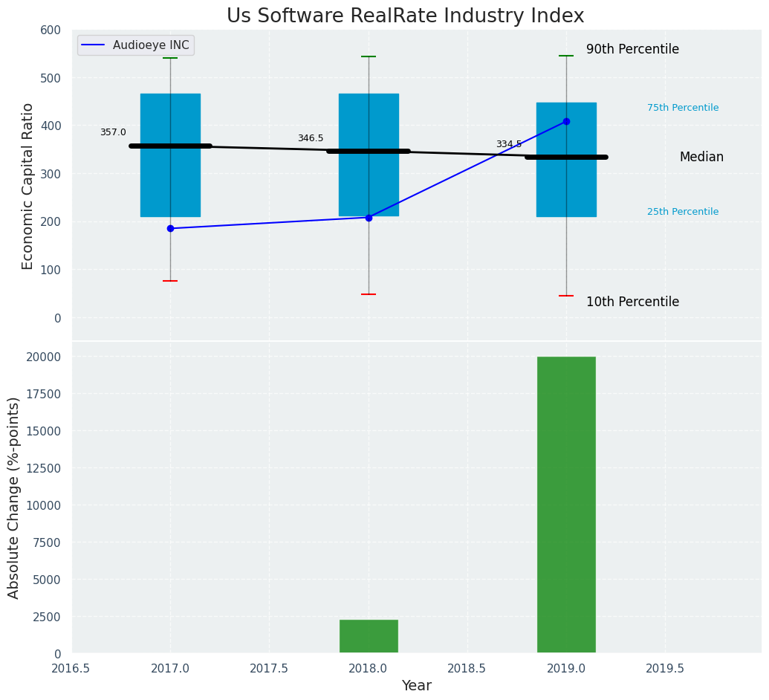769x700 pixels.
Task: Click the tall green 2019 change bar
Action: click(x=566, y=505)
